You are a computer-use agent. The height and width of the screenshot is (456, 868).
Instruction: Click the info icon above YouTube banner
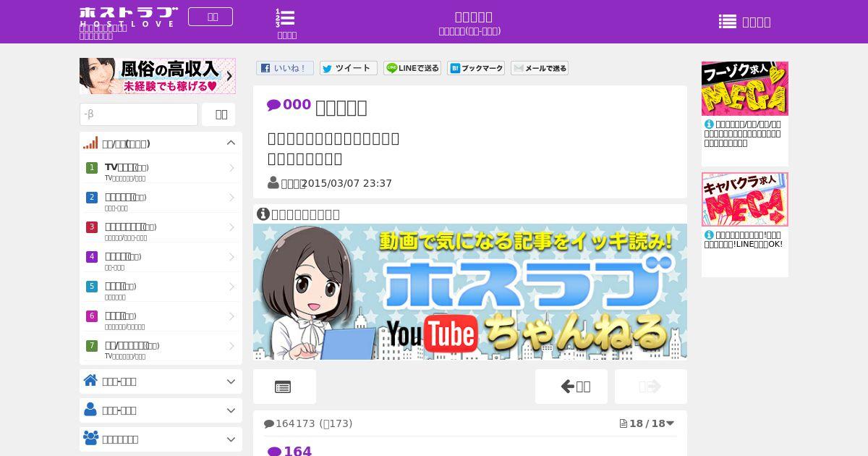coord(263,214)
